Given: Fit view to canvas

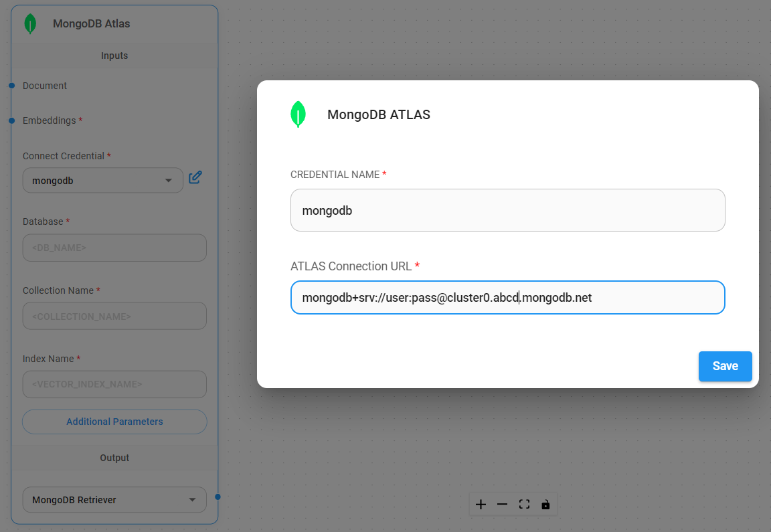Looking at the screenshot, I should tap(524, 505).
